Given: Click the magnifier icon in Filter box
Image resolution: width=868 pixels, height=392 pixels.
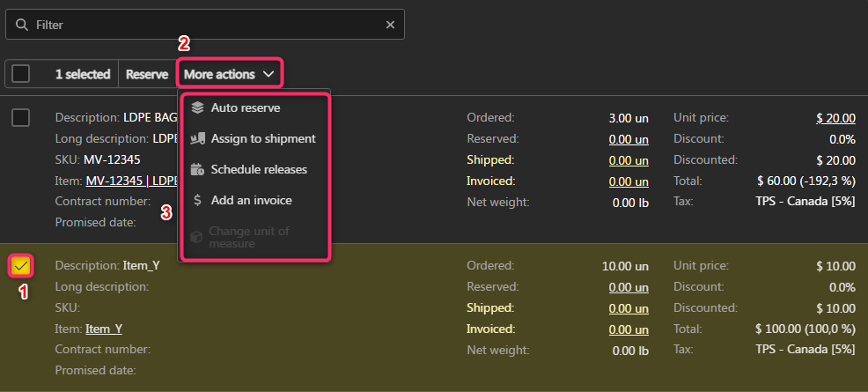Looking at the screenshot, I should coord(21,25).
